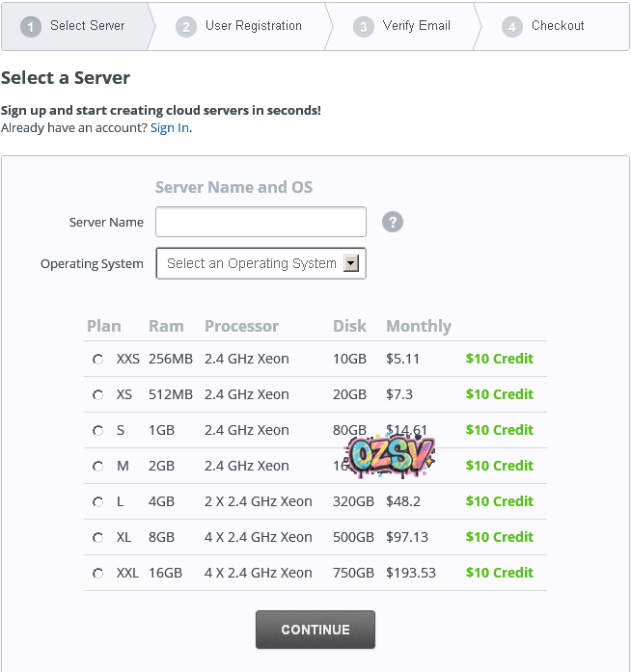Click the Sign In link

tap(170, 128)
